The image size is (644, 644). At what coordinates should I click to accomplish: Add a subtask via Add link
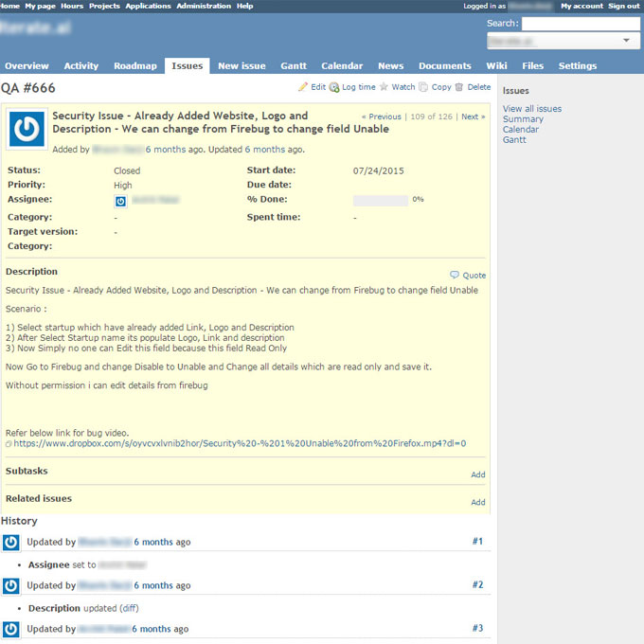[478, 474]
